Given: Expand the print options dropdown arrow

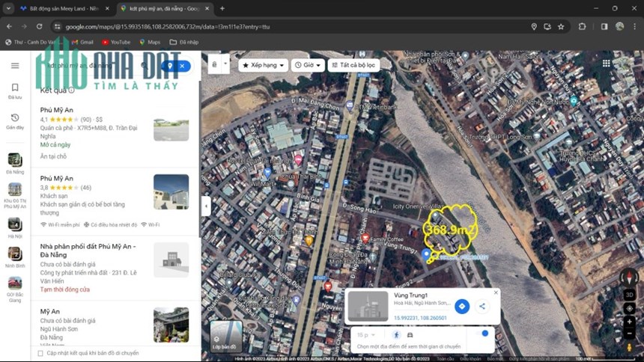Looking at the screenshot, I should tap(225, 64).
